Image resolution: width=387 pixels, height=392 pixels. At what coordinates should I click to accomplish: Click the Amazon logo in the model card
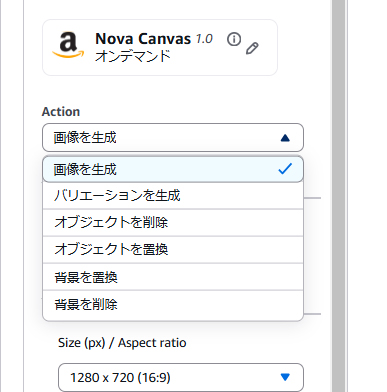pyautogui.click(x=68, y=45)
